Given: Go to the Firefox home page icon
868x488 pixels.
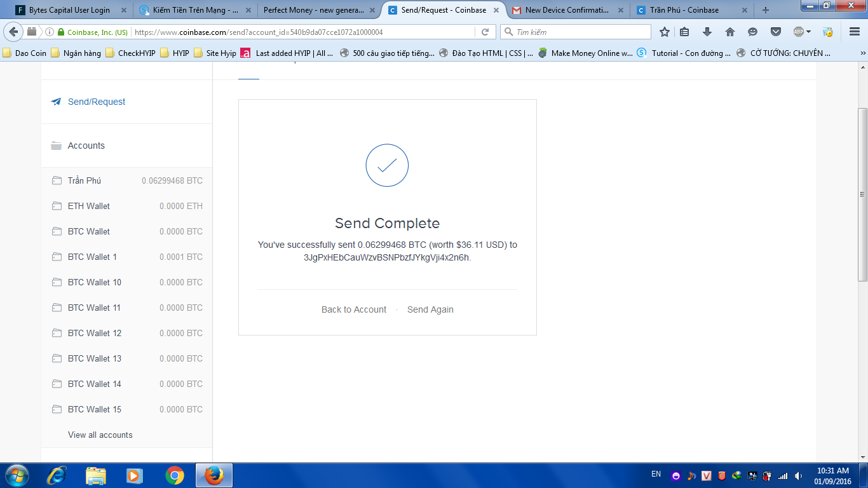Looking at the screenshot, I should click(x=730, y=32).
